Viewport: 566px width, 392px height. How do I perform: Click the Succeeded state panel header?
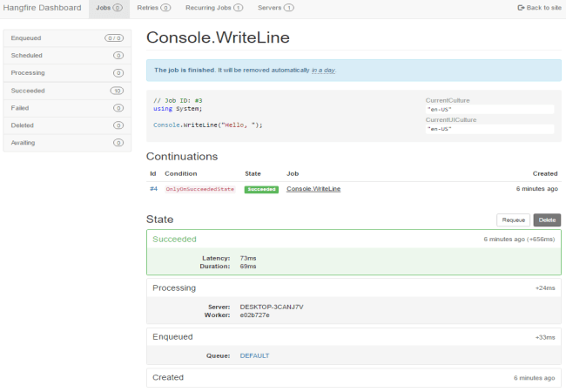pos(174,239)
